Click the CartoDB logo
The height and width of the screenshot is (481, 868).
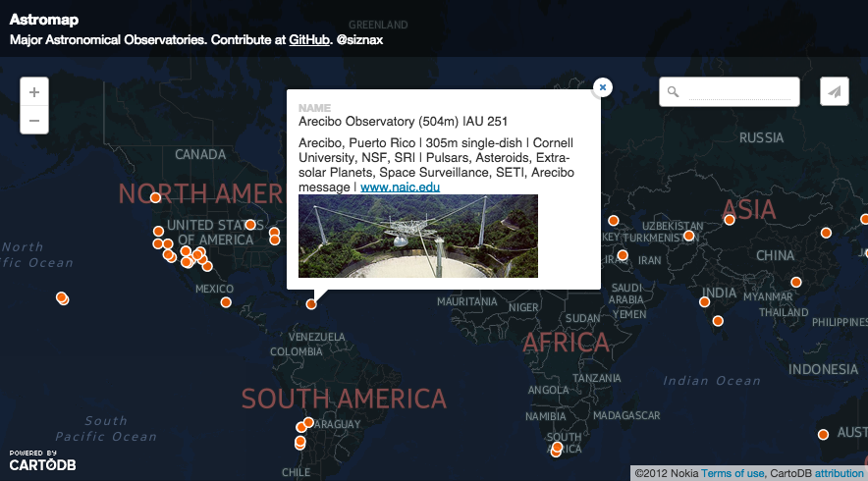pyautogui.click(x=42, y=461)
